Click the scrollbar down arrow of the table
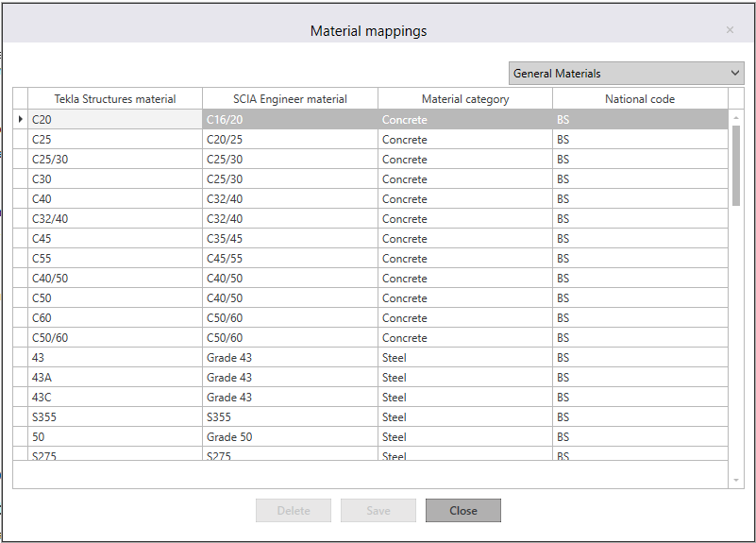756x543 pixels. 736,480
